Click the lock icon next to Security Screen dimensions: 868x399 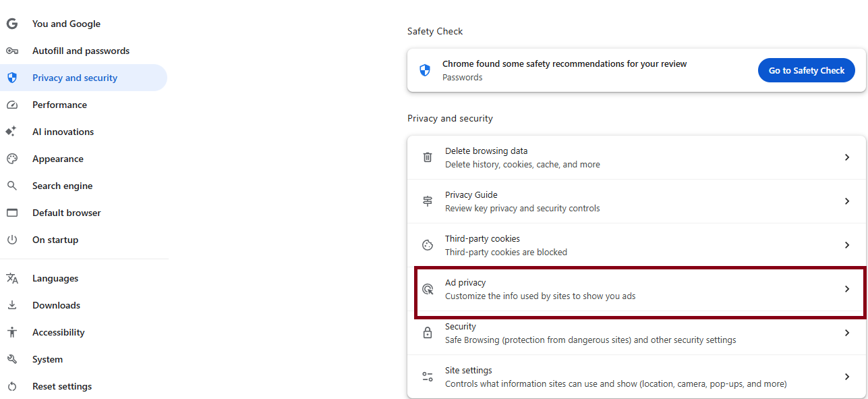pyautogui.click(x=428, y=333)
